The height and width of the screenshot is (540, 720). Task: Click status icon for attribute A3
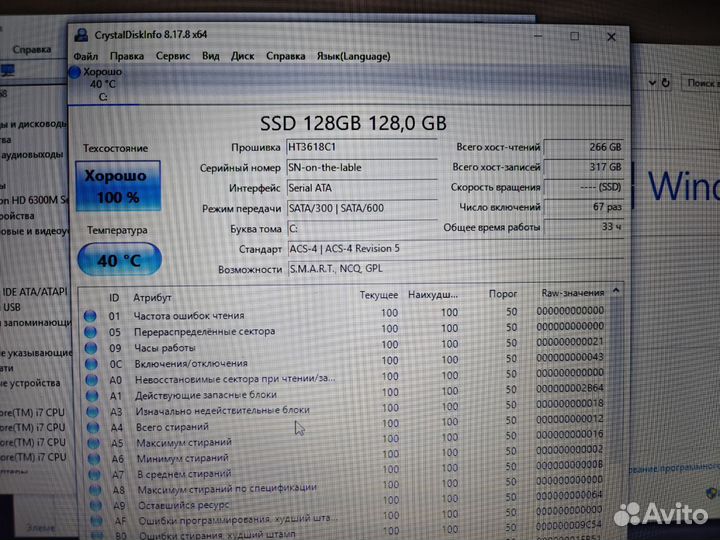click(93, 411)
